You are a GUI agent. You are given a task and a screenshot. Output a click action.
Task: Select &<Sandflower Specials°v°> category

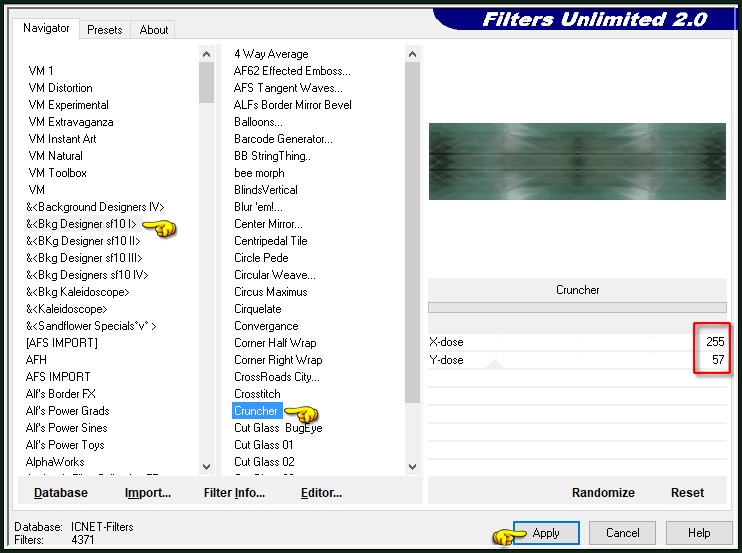coord(91,326)
